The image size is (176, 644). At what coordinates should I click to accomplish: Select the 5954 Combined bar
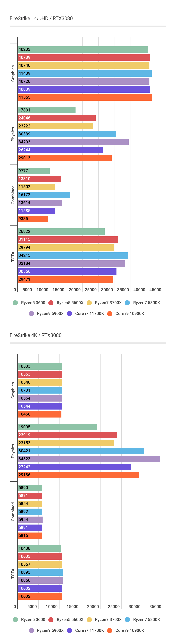pos(30,520)
